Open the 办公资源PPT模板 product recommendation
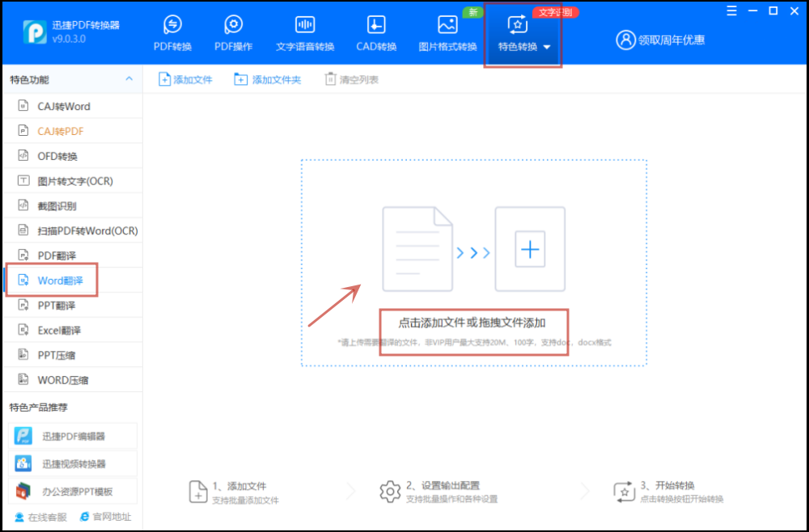This screenshot has height=532, width=809. pyautogui.click(x=73, y=492)
